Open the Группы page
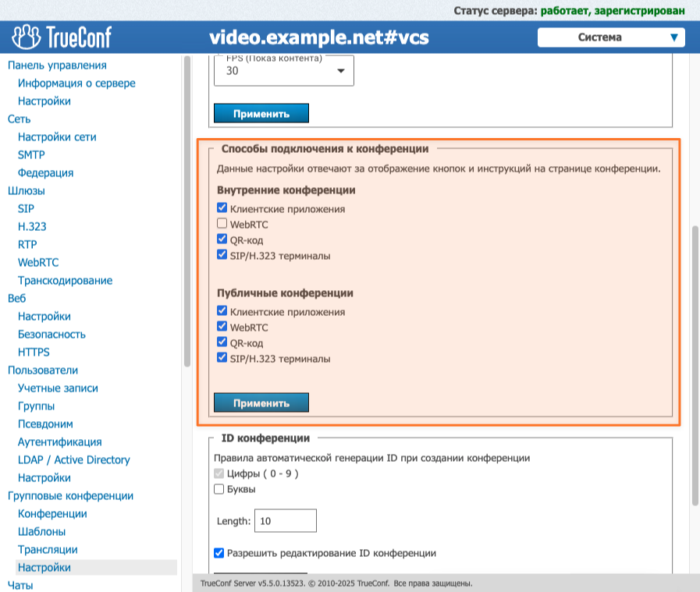The image size is (700, 592). [x=36, y=406]
